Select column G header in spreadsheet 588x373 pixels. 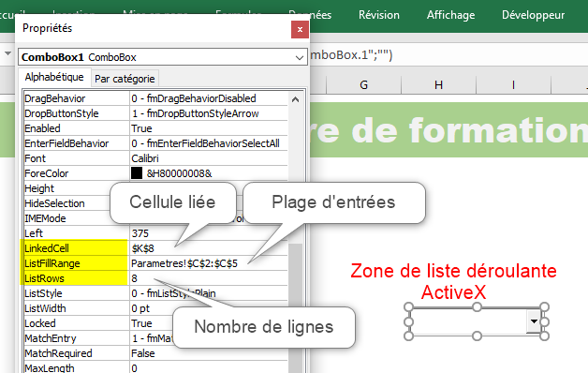point(363,85)
